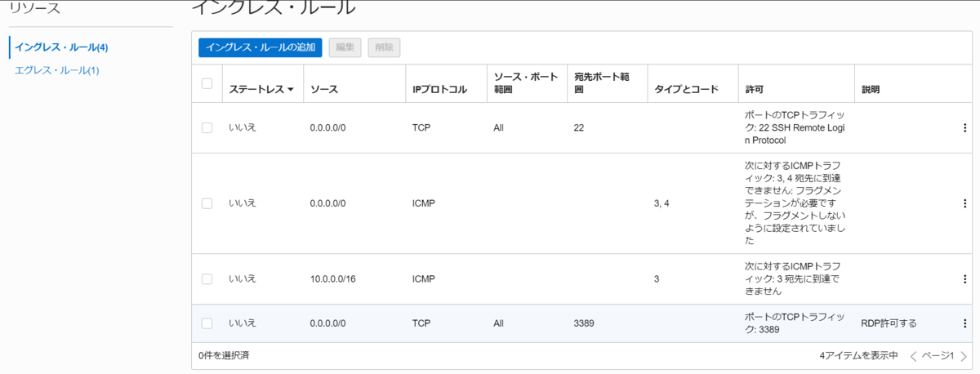Viewport: 980px width, 374px height.
Task: Click the ソース column header
Action: pos(324,89)
